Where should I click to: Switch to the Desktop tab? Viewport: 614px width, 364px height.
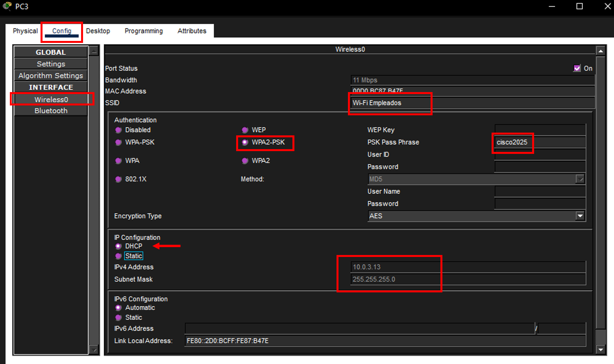coord(98,31)
